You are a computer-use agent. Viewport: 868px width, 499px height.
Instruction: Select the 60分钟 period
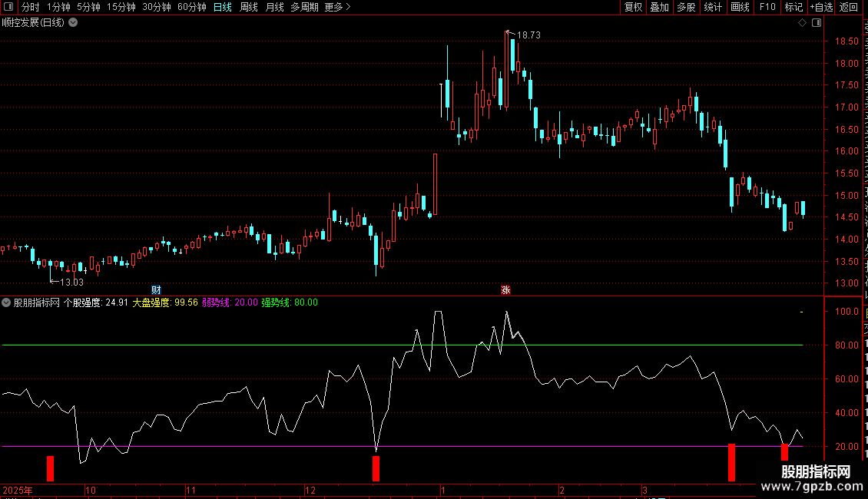click(191, 7)
